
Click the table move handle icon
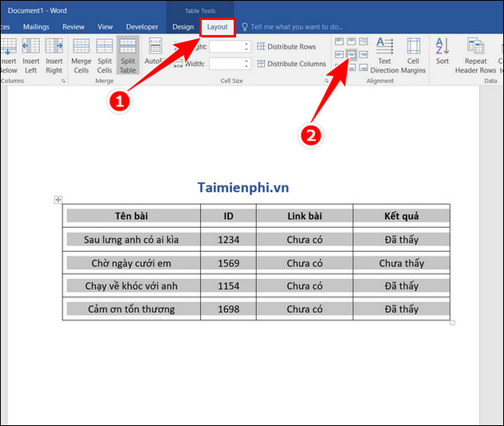tap(58, 200)
